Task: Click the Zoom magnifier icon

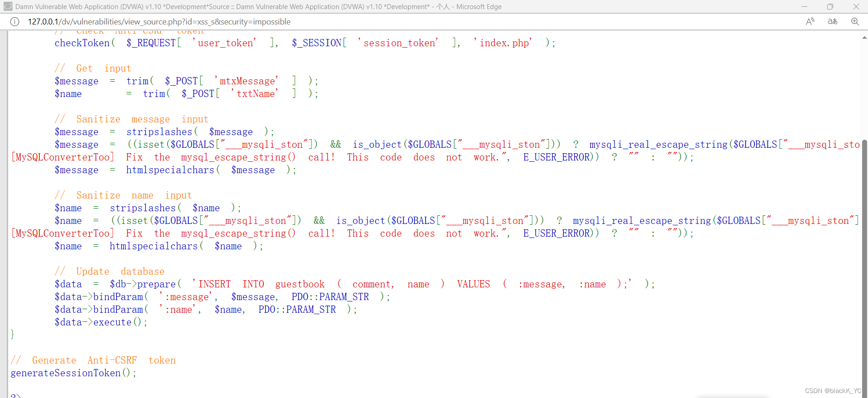Action: click(855, 22)
